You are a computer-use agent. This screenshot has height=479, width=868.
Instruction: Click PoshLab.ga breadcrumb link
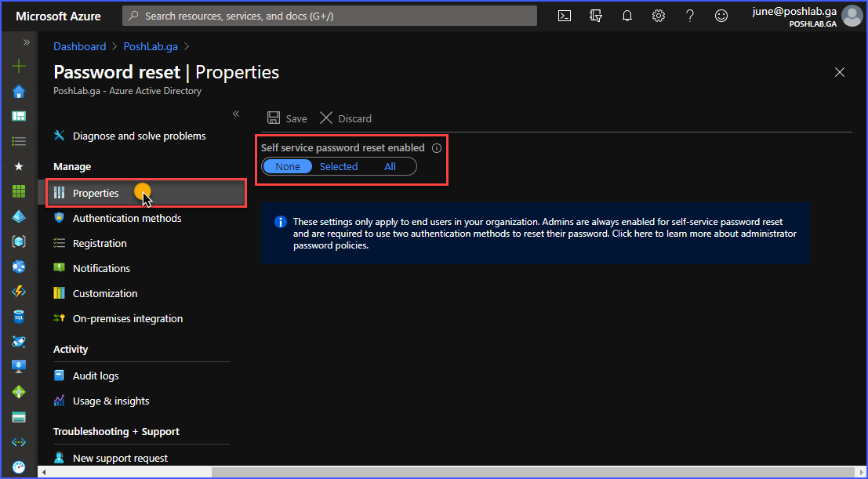[151, 46]
